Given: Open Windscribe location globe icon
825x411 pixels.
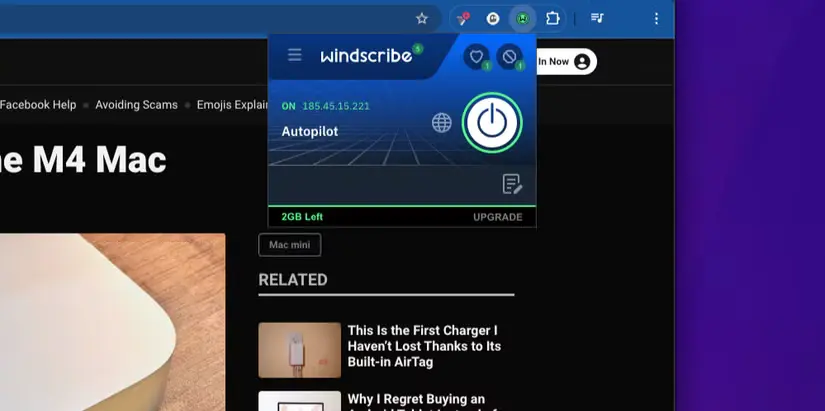Looking at the screenshot, I should 441,123.
